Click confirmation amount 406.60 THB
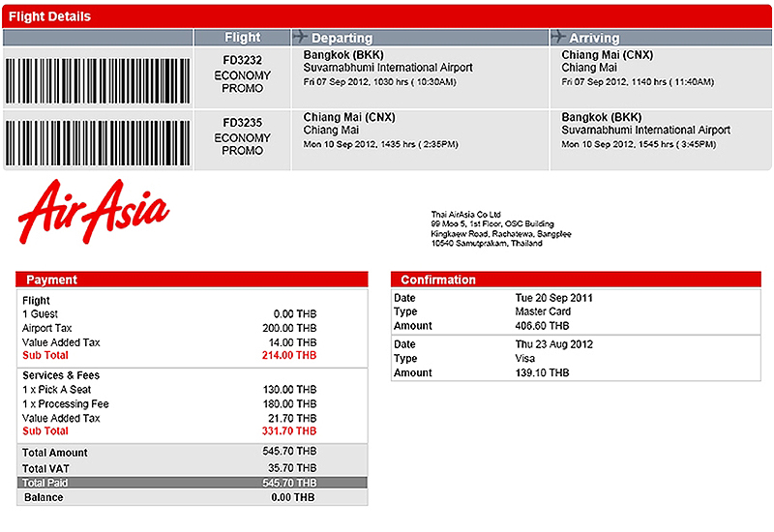The image size is (774, 532). tap(542, 326)
